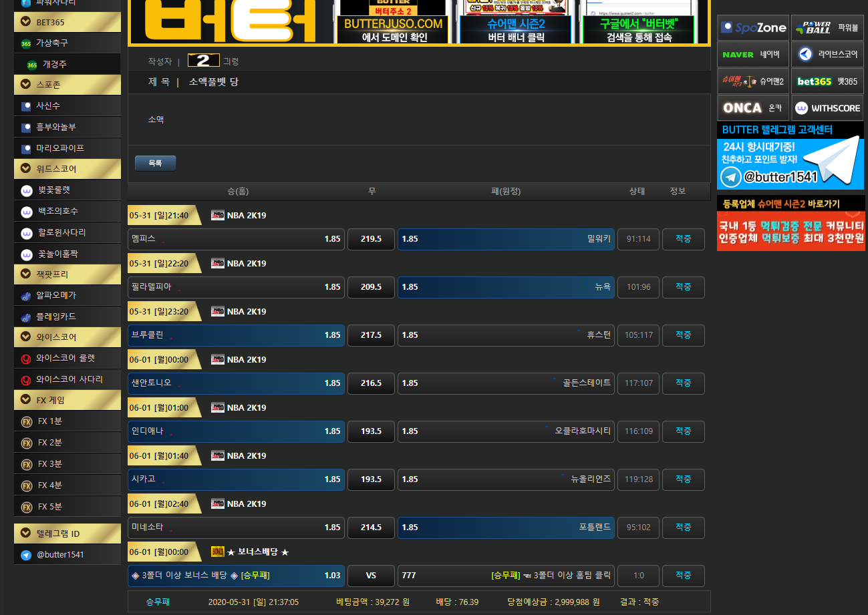Open the SpoZone banner link
The width and height of the screenshot is (868, 615).
point(752,28)
